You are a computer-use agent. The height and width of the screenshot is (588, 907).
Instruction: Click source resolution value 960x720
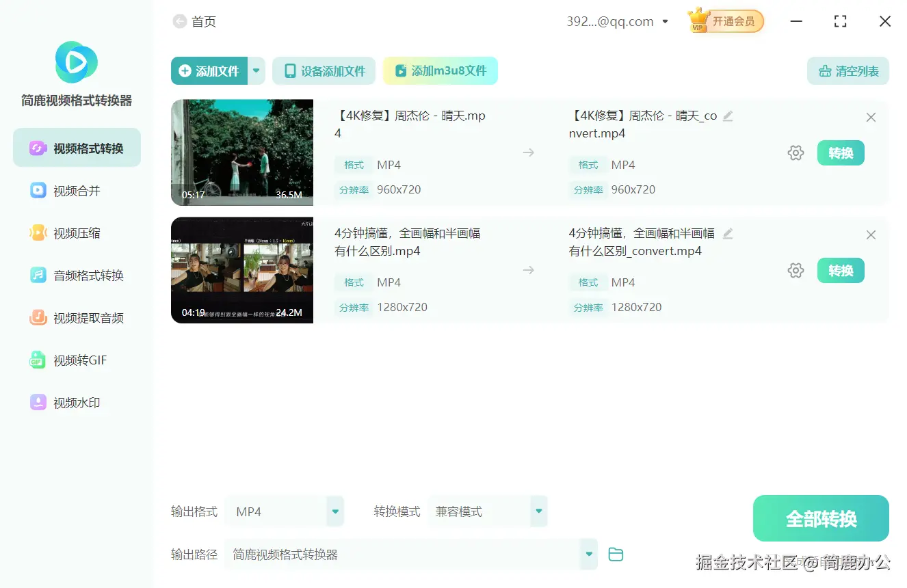pos(399,189)
